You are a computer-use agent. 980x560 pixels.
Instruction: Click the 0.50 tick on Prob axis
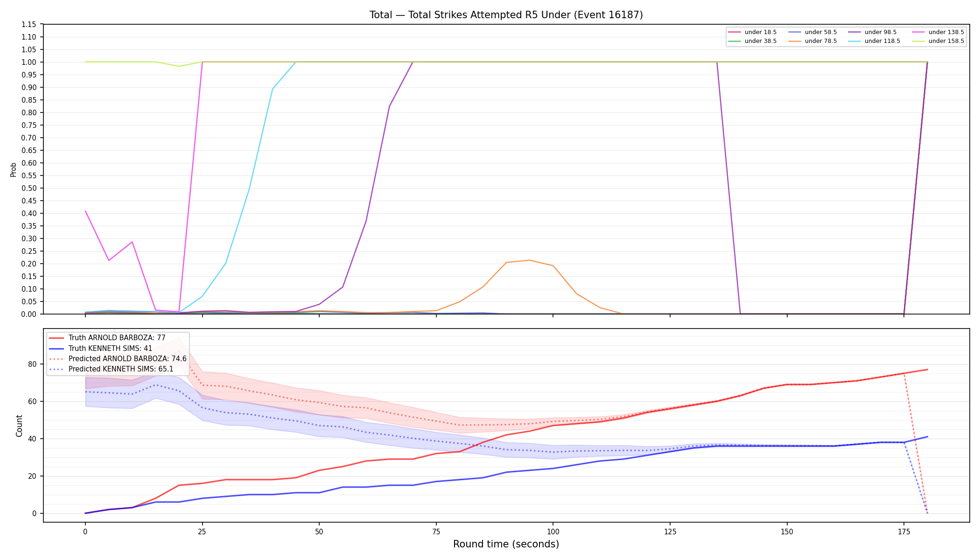29,188
